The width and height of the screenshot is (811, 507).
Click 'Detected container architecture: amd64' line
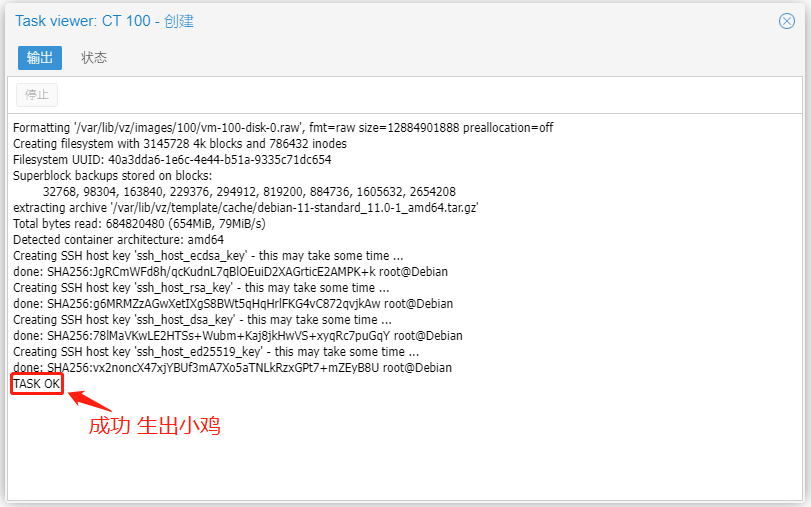(x=118, y=240)
